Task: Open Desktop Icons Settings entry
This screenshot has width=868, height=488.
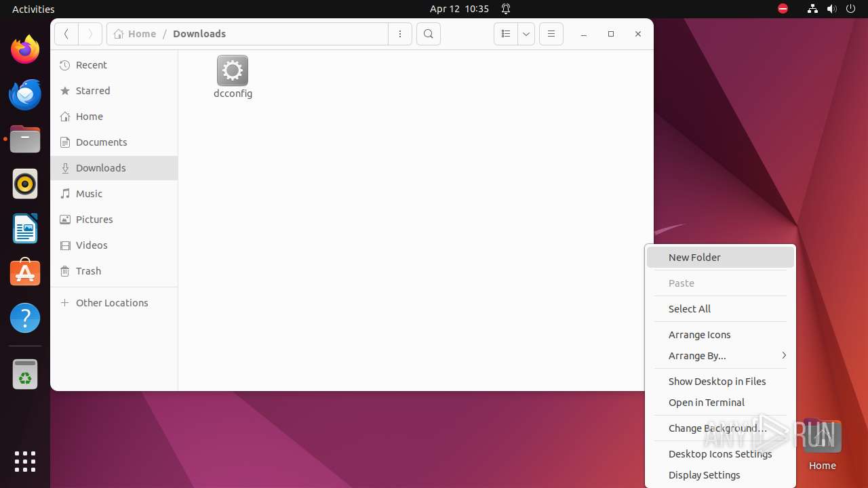Action: [720, 454]
